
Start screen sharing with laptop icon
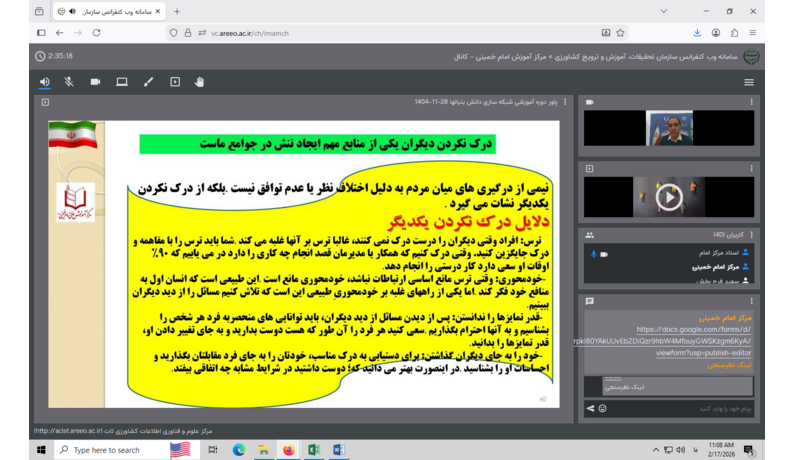coord(122,82)
